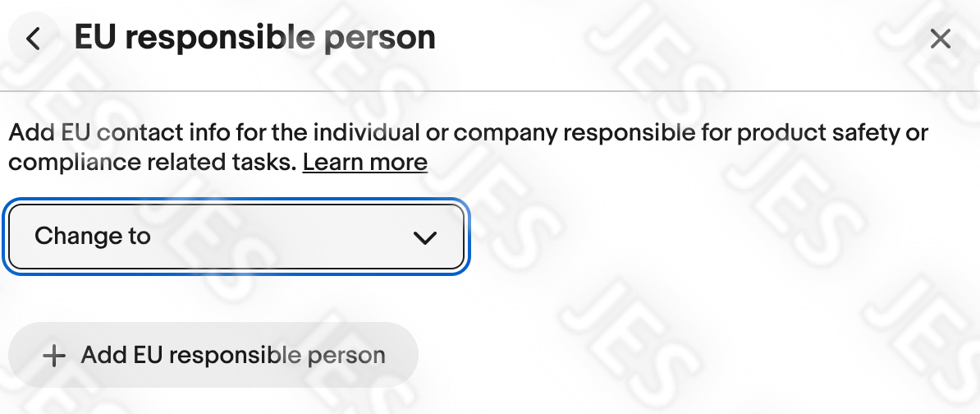Click Add EU responsible person button
Screen dimensions: 980x414
[213, 355]
